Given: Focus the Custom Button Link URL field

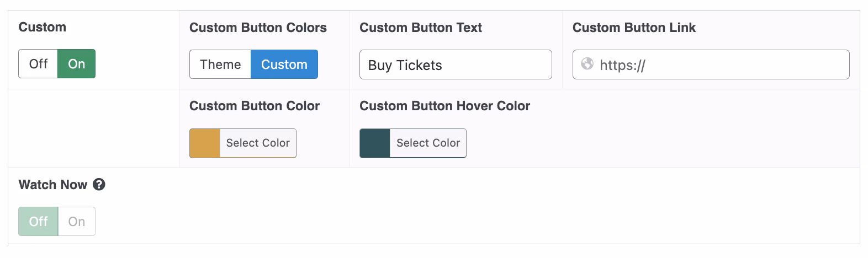Looking at the screenshot, I should pos(718,65).
